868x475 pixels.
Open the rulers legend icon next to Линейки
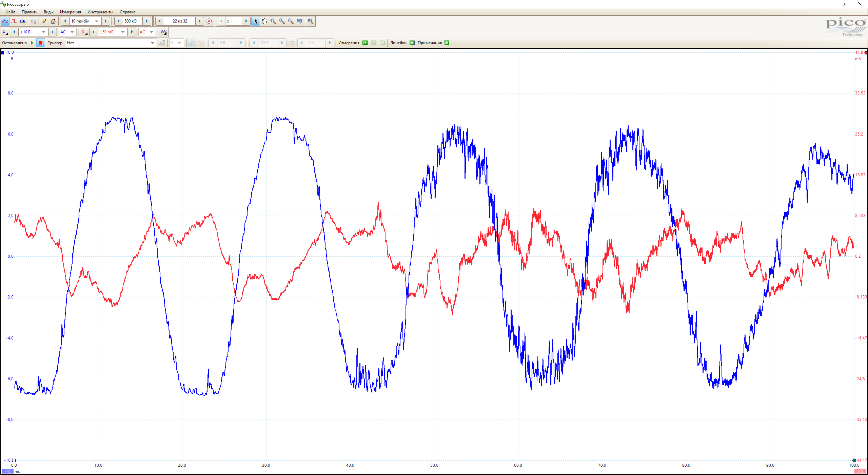[x=412, y=43]
